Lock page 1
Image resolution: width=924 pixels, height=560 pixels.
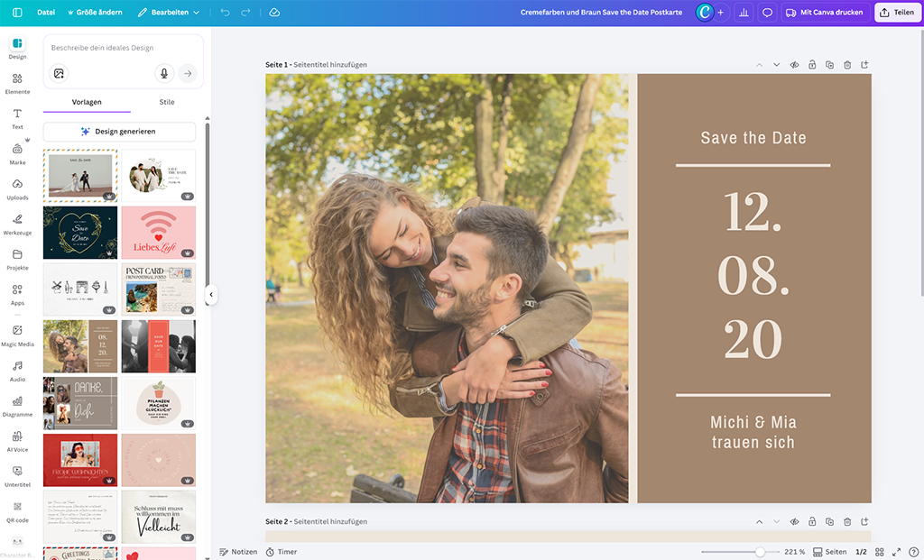[x=812, y=65]
